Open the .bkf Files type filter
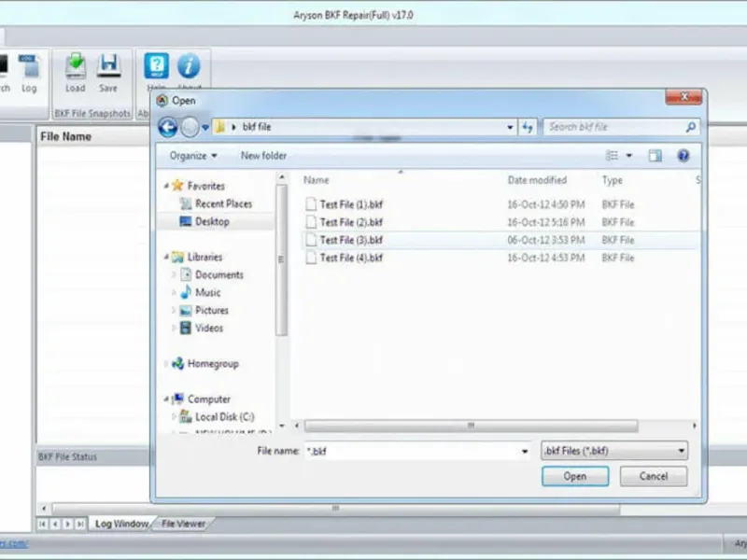 pos(614,451)
